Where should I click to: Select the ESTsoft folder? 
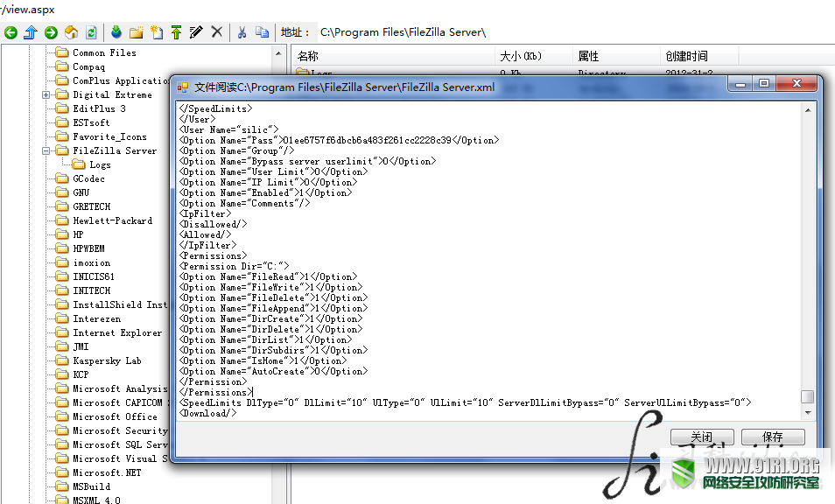click(x=91, y=123)
